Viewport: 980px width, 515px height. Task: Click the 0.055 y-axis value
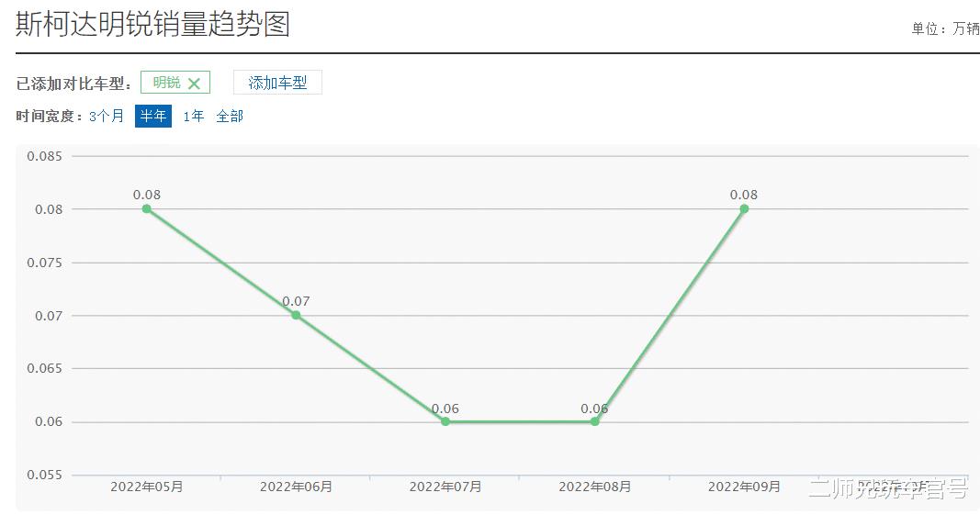pyautogui.click(x=44, y=475)
